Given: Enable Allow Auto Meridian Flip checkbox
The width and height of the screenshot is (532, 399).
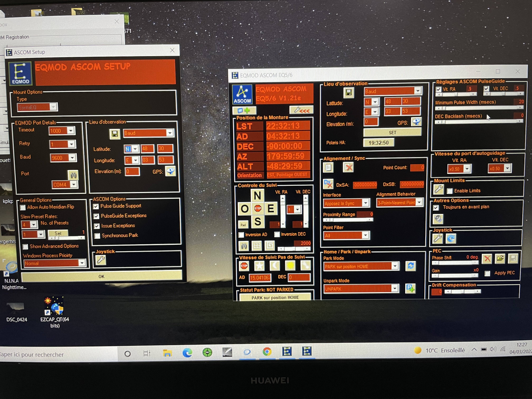Looking at the screenshot, I should coord(23,207).
